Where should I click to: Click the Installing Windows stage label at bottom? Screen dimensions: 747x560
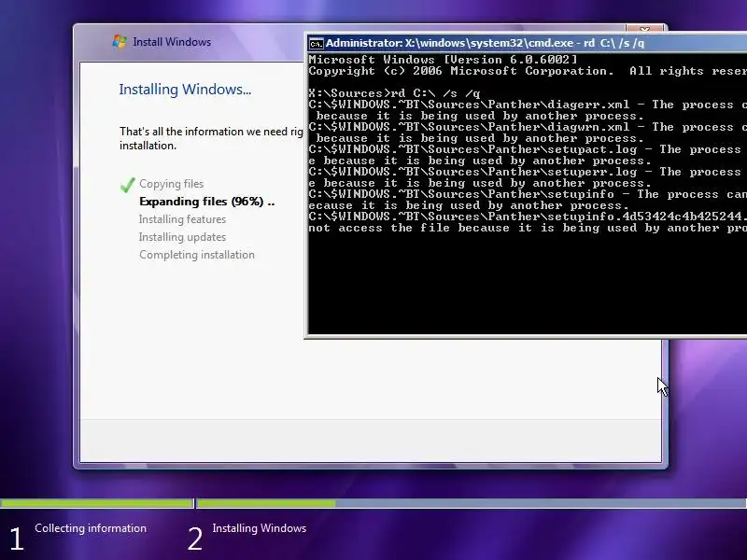click(260, 528)
